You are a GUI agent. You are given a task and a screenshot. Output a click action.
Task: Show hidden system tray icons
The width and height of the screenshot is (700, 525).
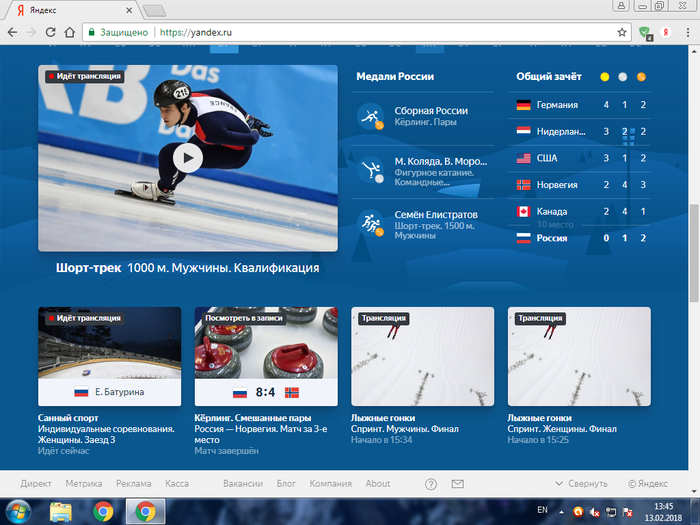[562, 512]
